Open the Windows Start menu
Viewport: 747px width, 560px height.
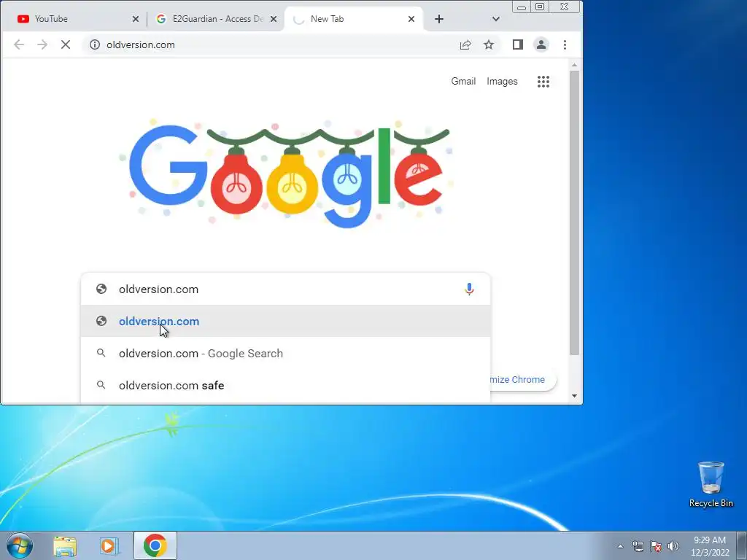click(20, 545)
